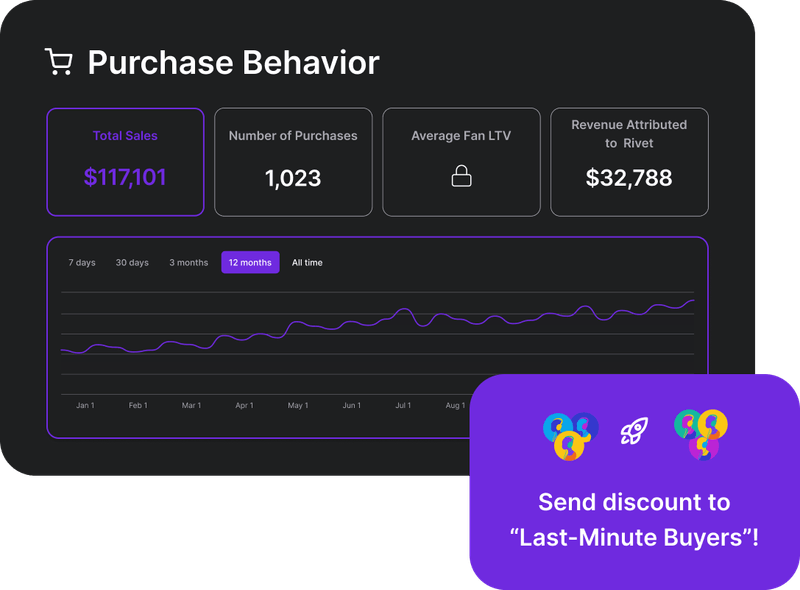The width and height of the screenshot is (800, 590).
Task: Select the green and magenta audience avatar group
Action: pyautogui.click(x=701, y=434)
